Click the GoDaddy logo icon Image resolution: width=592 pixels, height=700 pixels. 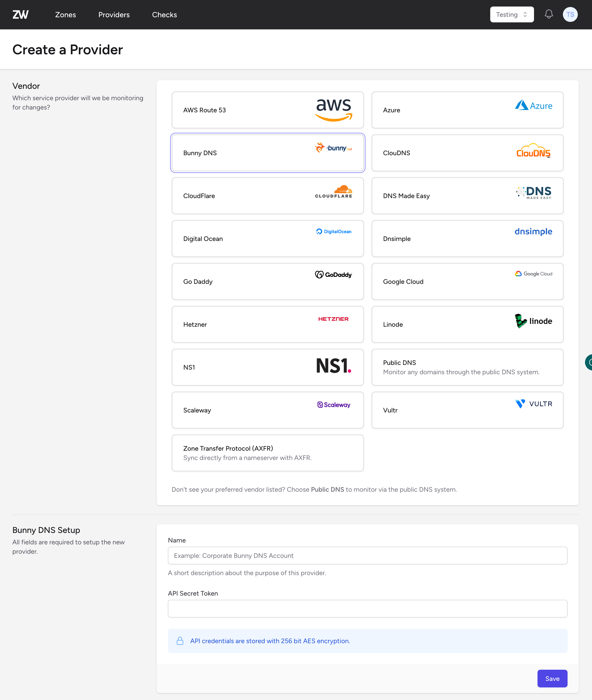coord(333,274)
